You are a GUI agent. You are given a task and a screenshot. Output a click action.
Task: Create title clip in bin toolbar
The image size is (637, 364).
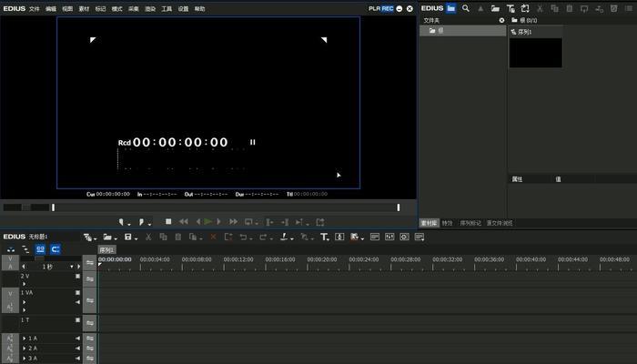[511, 8]
